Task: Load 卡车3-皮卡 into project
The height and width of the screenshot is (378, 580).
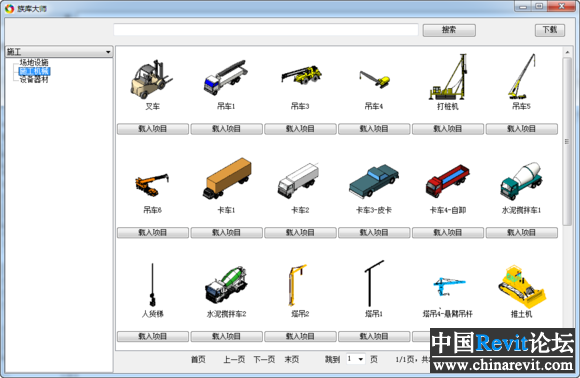Action: pos(374,233)
